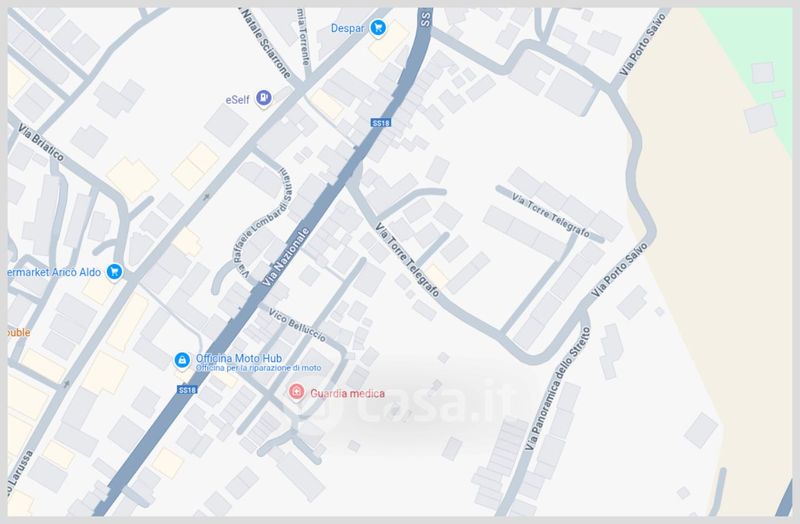This screenshot has width=800, height=524.
Task: Click the Officina Moto Hub marker icon
Action: coord(182,360)
